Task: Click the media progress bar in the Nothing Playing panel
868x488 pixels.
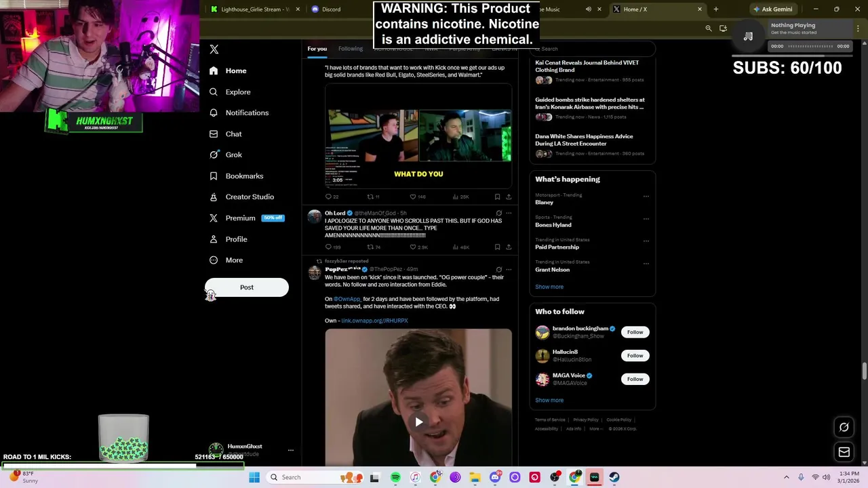Action: [x=810, y=46]
